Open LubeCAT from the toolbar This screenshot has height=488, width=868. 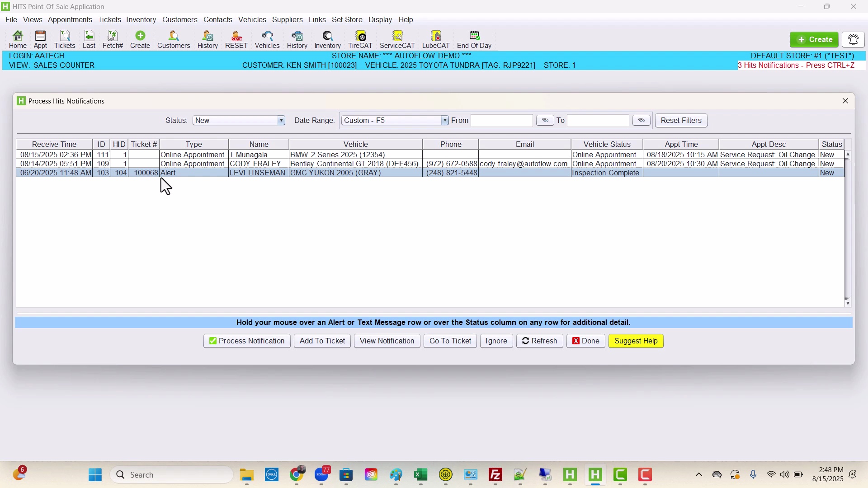point(435,39)
